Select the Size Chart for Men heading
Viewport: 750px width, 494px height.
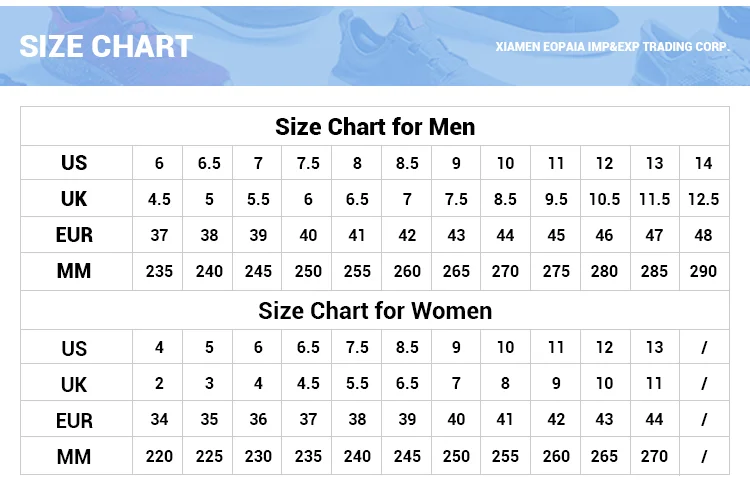click(x=375, y=127)
